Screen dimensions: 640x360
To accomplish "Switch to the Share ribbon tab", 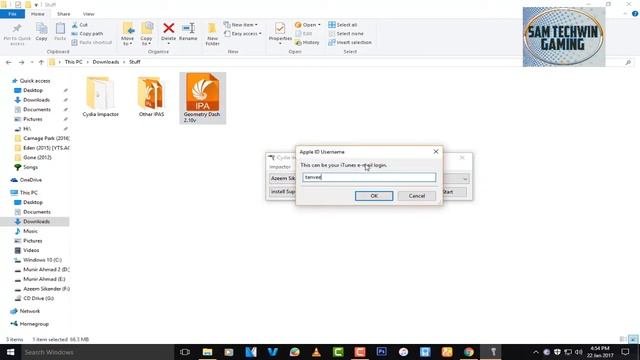I will click(x=63, y=14).
